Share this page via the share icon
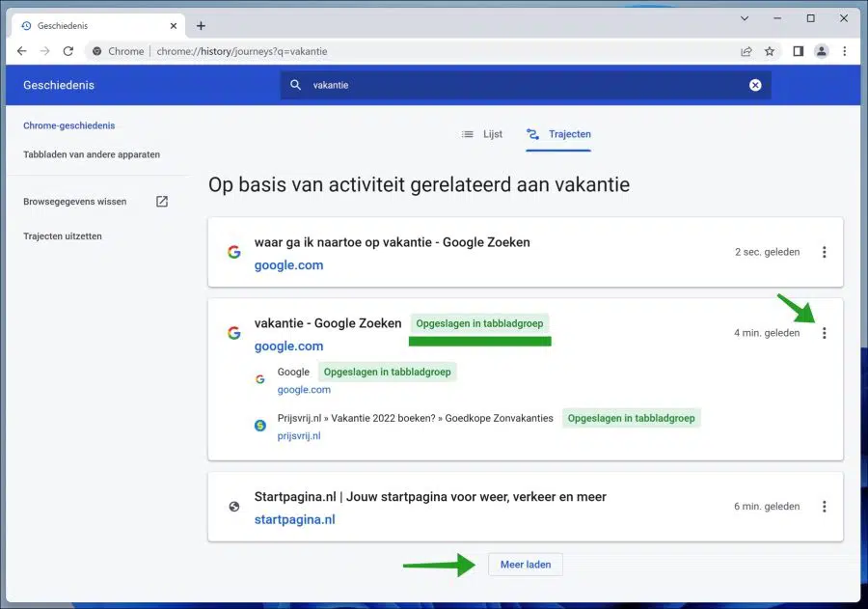The image size is (868, 609). [746, 51]
